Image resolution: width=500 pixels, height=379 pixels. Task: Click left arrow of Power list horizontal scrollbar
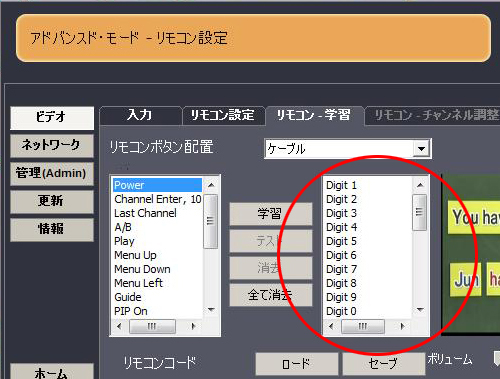[x=120, y=326]
